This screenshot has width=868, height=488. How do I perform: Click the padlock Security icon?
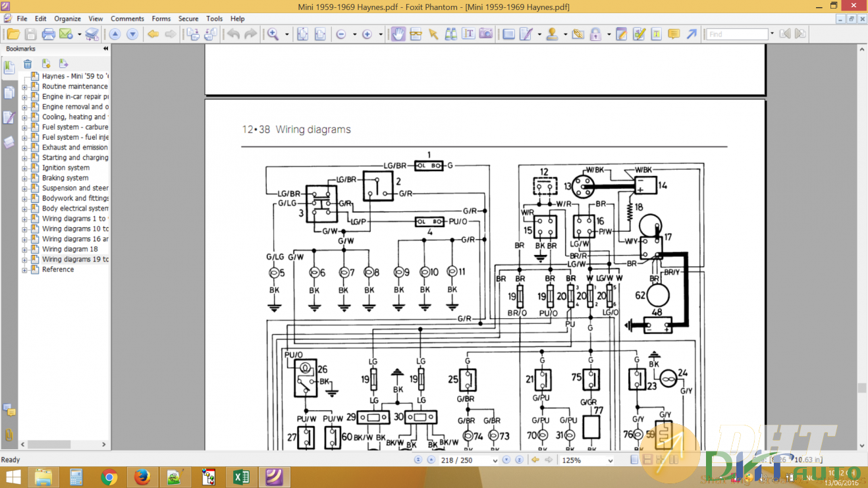595,34
